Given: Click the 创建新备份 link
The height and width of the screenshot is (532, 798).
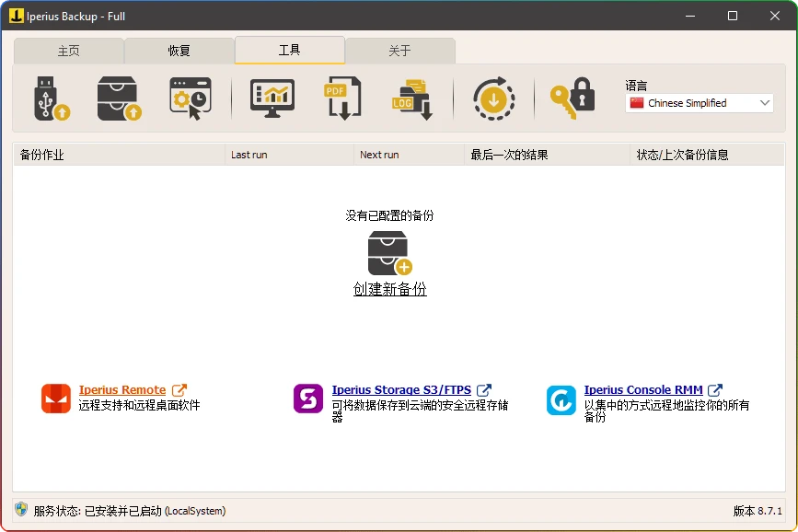Looking at the screenshot, I should (x=389, y=289).
